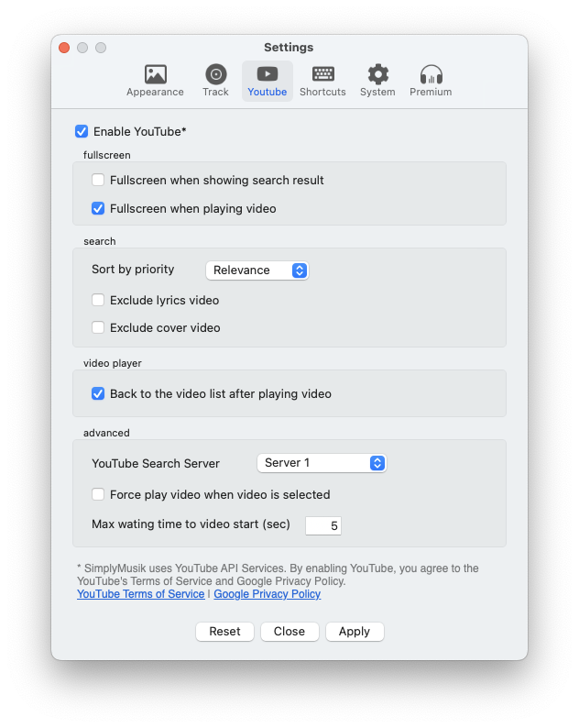Expand the Server 1 dropdown
This screenshot has width=579, height=728.
(322, 463)
